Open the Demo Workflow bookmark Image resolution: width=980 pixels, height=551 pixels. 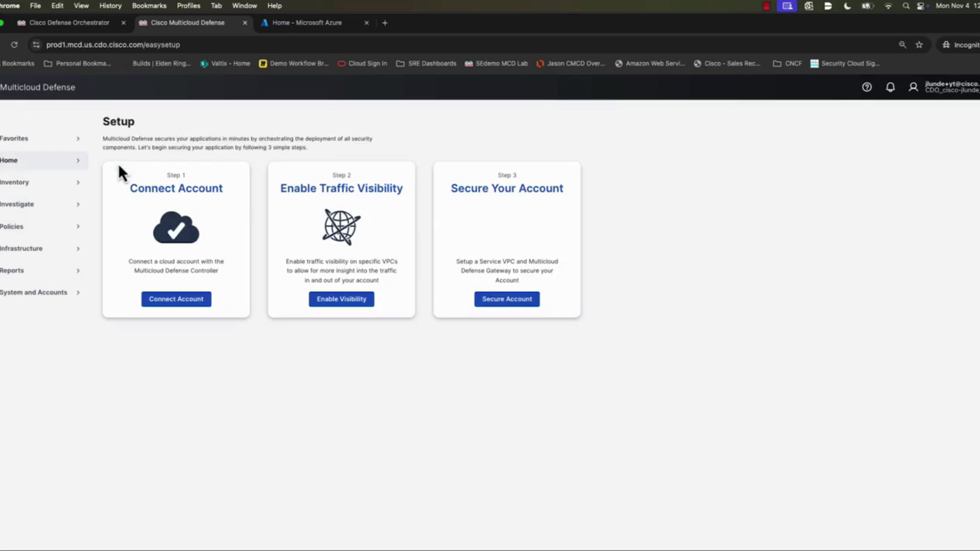coord(294,64)
